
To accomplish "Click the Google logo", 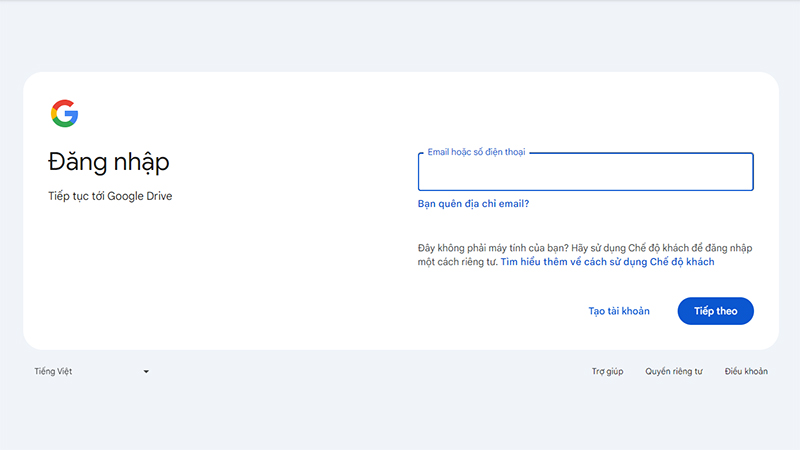I will click(64, 113).
